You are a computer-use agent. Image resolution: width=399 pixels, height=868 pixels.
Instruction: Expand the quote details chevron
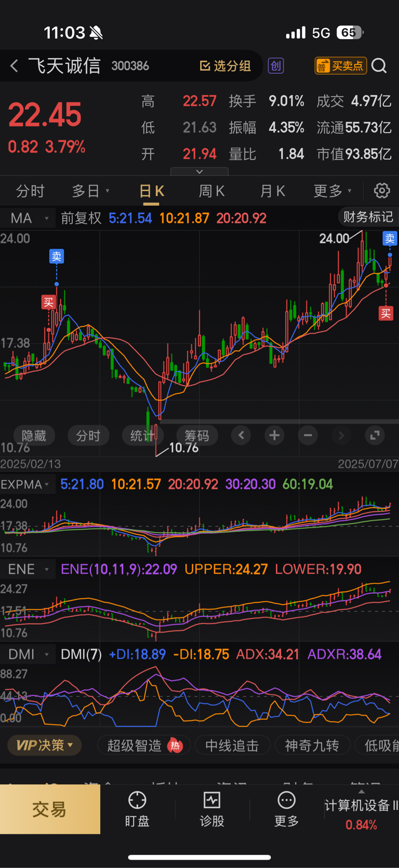[x=199, y=172]
